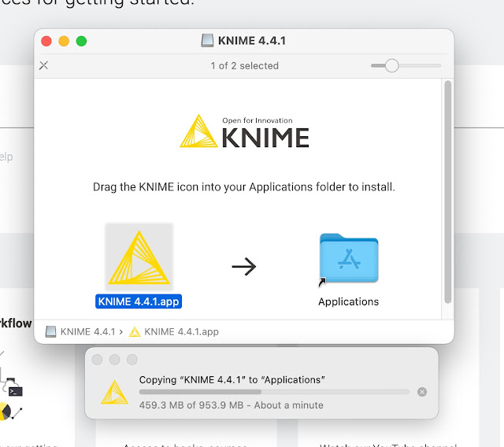Click the KNIME logo banner image
This screenshot has height=447, width=504.
244,131
